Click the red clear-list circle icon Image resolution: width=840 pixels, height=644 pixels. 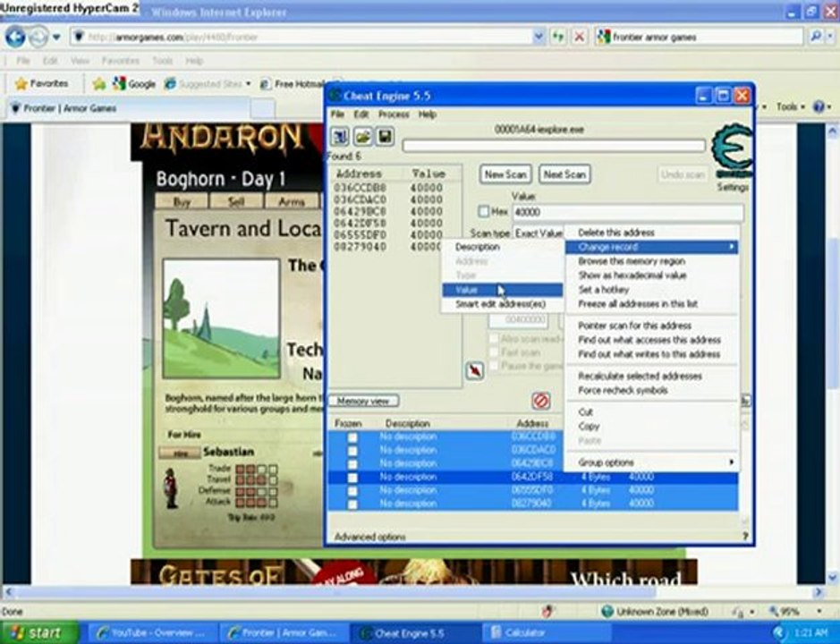click(541, 401)
